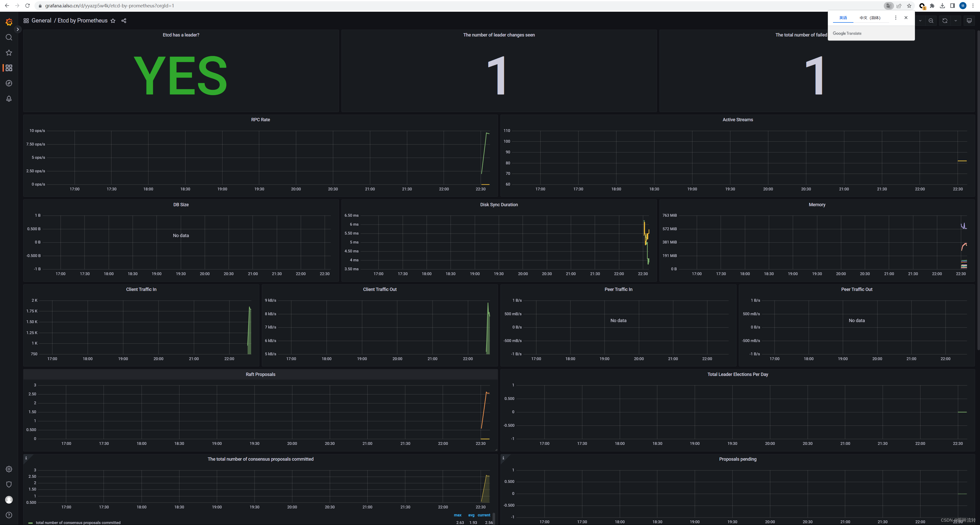Toggle 'total number of consensus proposals committed' legend series
Screen dimensions: 980x525
[78, 523]
